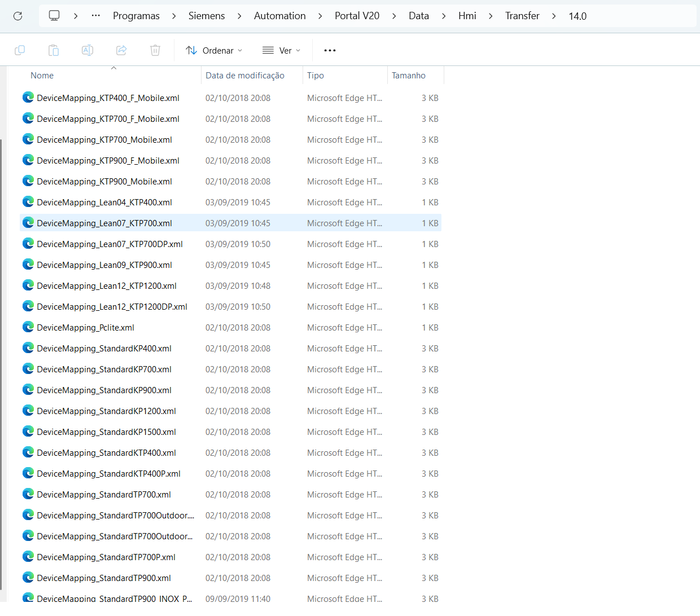The image size is (700, 616).
Task: Expand chevron after Siemens in breadcrumb
Action: (x=239, y=16)
